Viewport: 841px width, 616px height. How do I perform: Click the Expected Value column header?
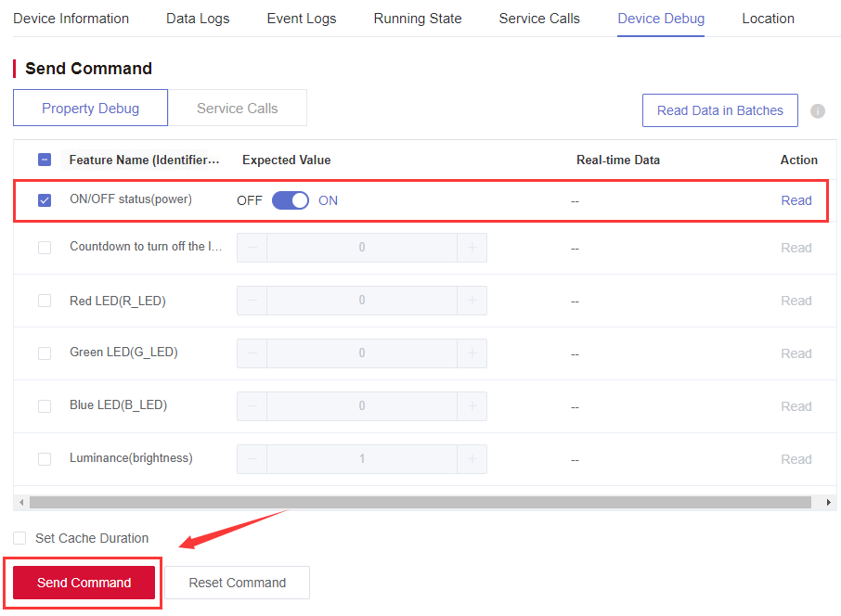(x=287, y=160)
